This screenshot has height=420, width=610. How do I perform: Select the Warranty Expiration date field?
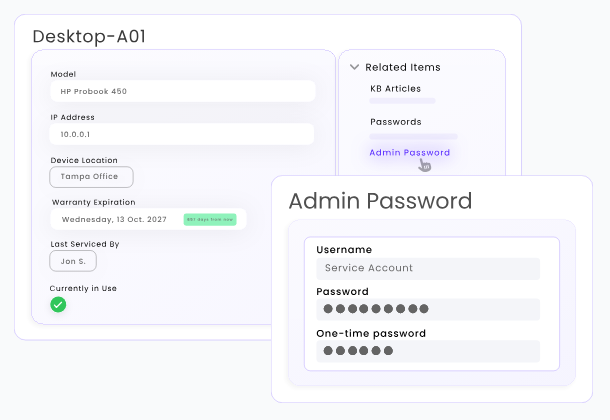tap(148, 219)
